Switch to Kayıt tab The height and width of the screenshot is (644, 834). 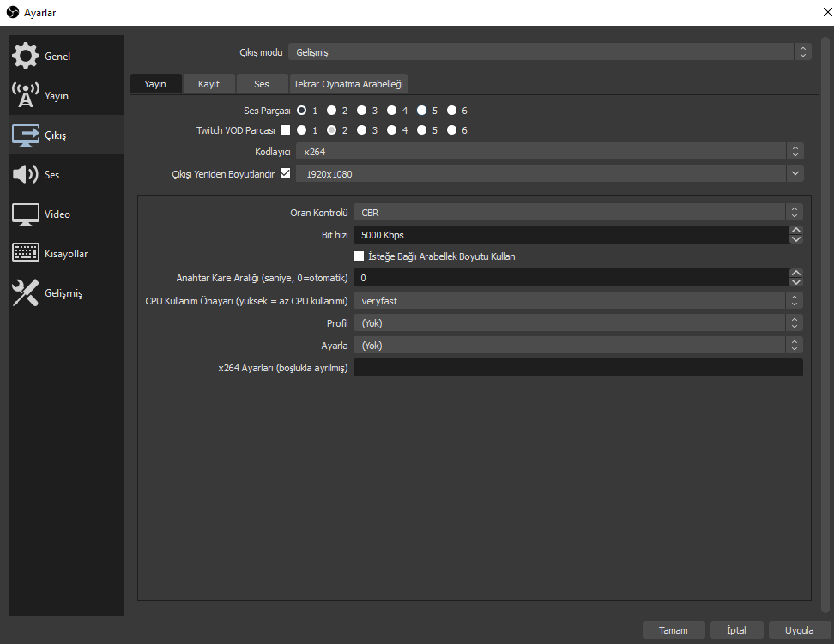point(208,84)
